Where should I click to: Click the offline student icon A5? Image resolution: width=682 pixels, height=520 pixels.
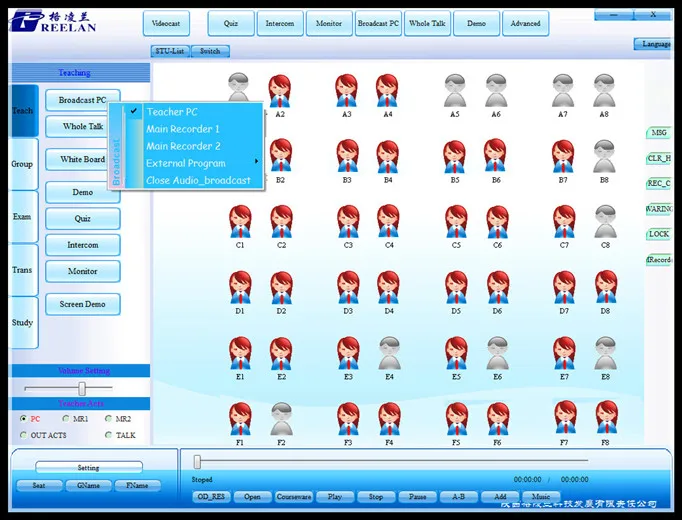(455, 91)
